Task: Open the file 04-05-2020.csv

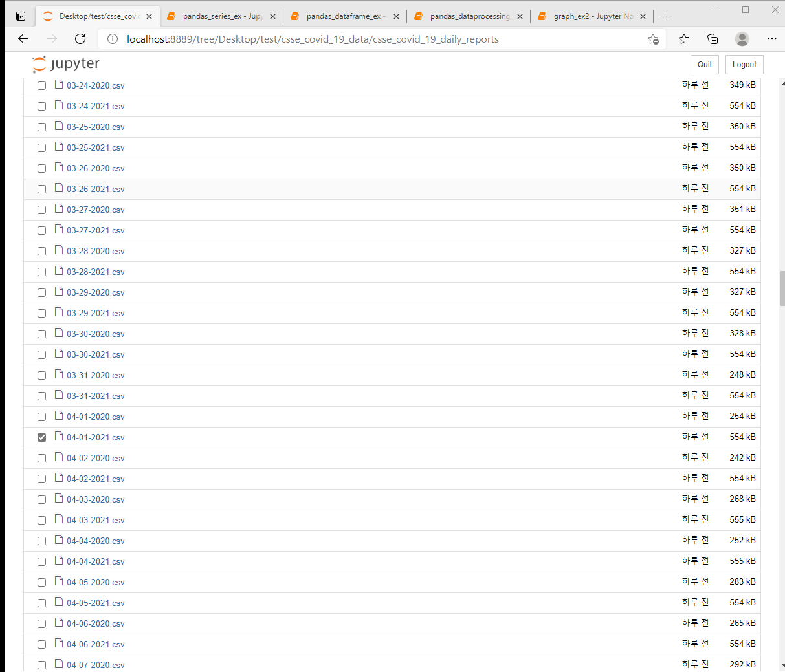Action: coord(96,582)
